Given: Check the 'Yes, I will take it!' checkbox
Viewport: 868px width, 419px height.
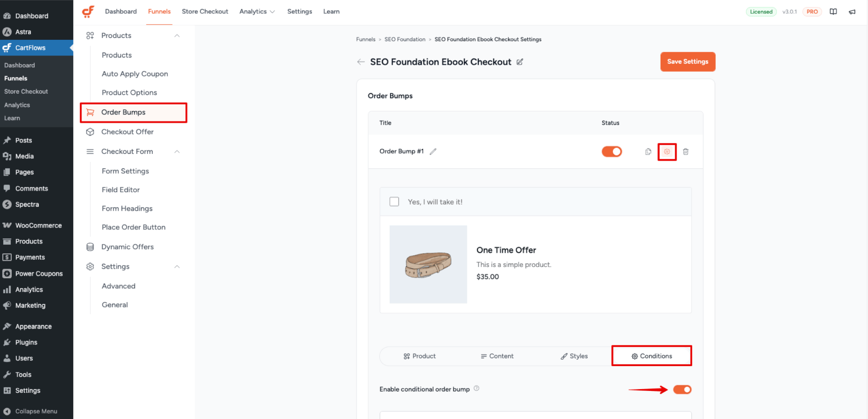Looking at the screenshot, I should click(x=394, y=202).
